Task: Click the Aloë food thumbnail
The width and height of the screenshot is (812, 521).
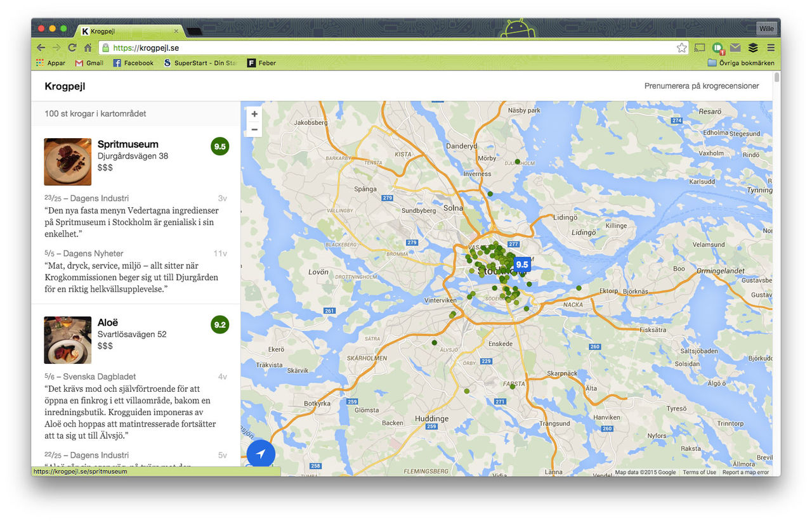Action: (67, 340)
